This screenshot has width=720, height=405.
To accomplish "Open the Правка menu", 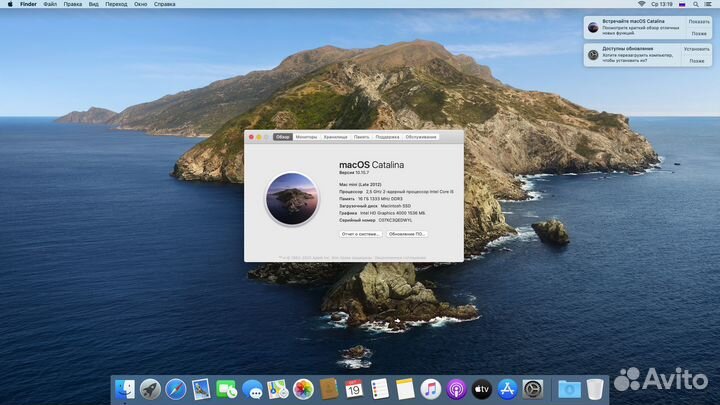I will [x=73, y=4].
